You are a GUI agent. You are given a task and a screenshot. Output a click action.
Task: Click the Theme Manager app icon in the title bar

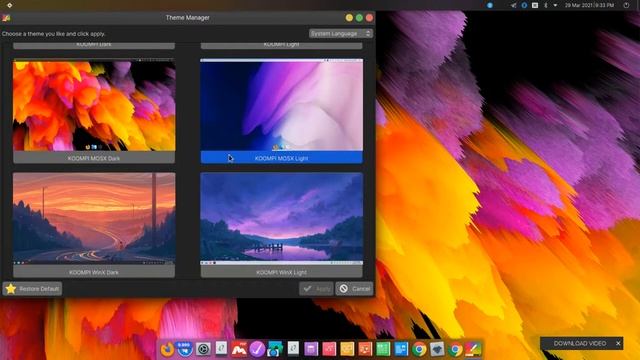click(x=6, y=18)
